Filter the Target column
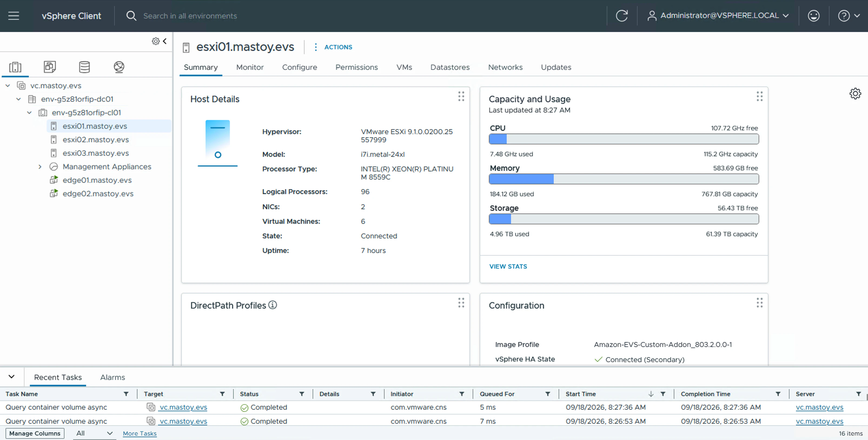 click(222, 394)
